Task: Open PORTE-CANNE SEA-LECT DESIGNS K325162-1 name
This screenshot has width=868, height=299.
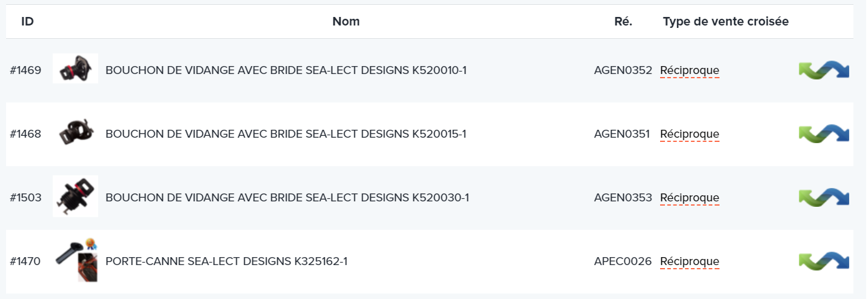Action: point(226,261)
